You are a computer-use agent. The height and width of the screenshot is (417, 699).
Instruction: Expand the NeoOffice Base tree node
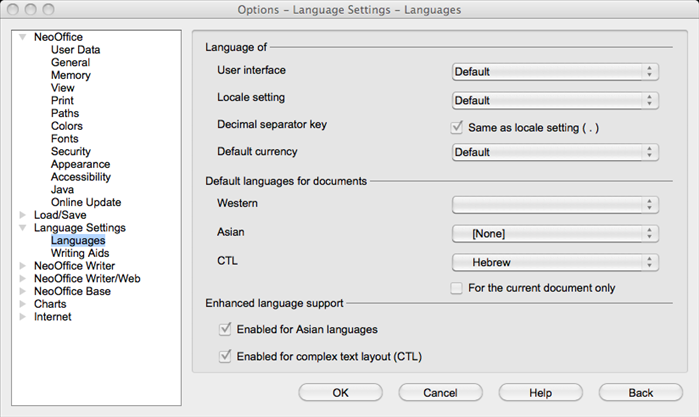click(x=22, y=291)
